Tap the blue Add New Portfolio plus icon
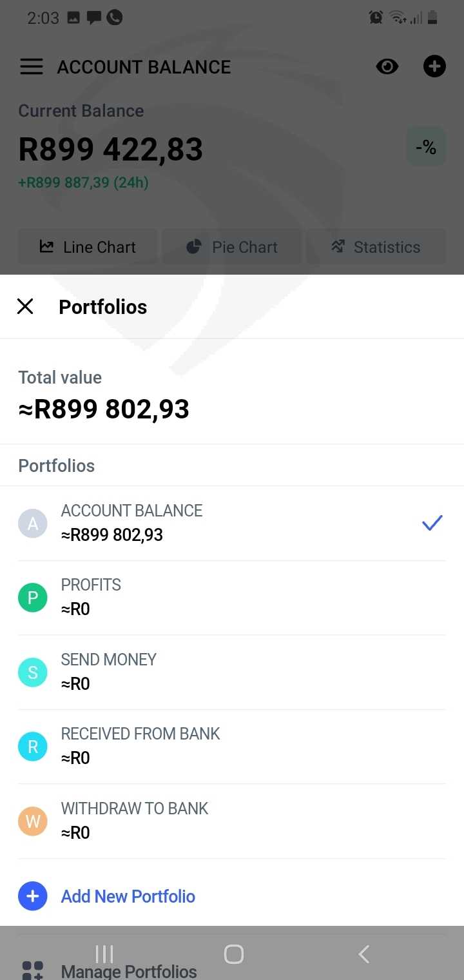 click(33, 896)
